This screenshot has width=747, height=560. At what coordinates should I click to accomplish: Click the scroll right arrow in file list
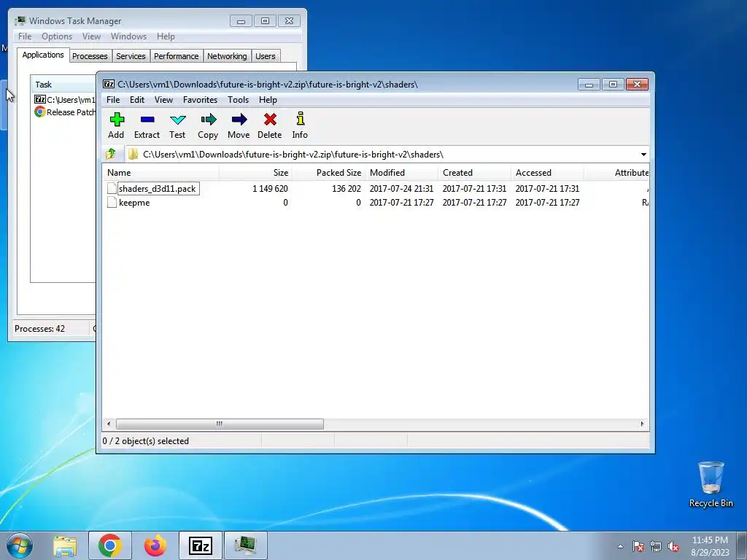coord(642,424)
